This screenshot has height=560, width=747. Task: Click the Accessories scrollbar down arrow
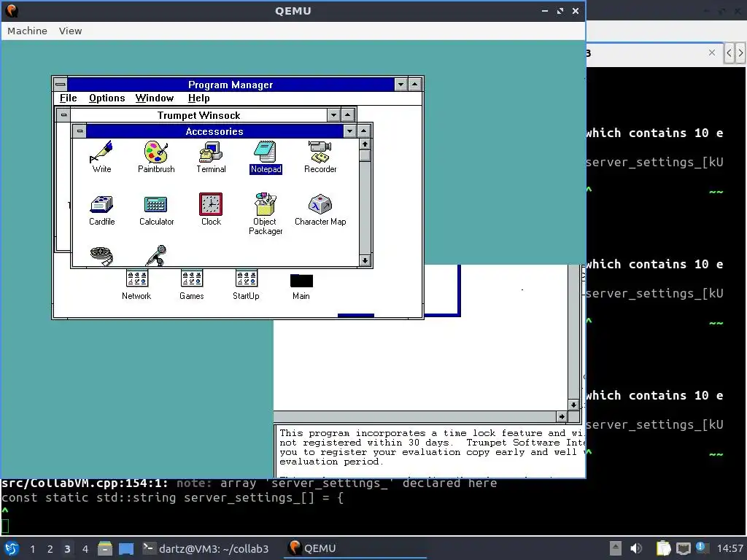point(365,260)
